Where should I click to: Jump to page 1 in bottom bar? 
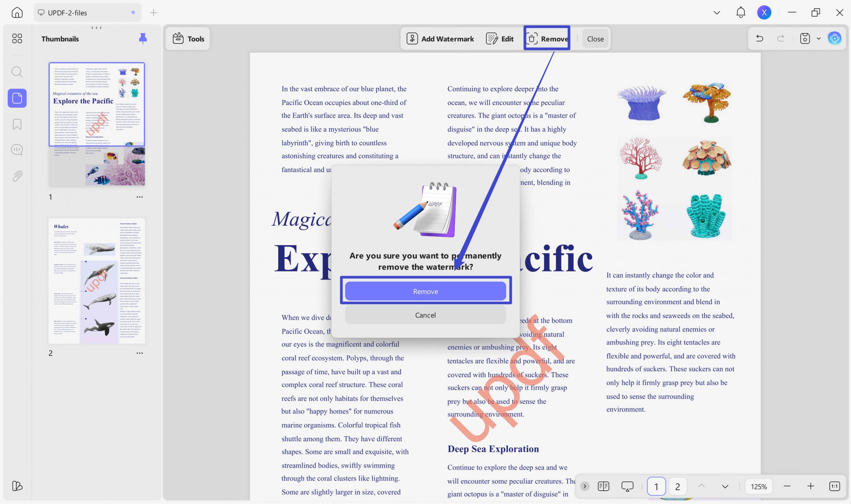tap(656, 486)
